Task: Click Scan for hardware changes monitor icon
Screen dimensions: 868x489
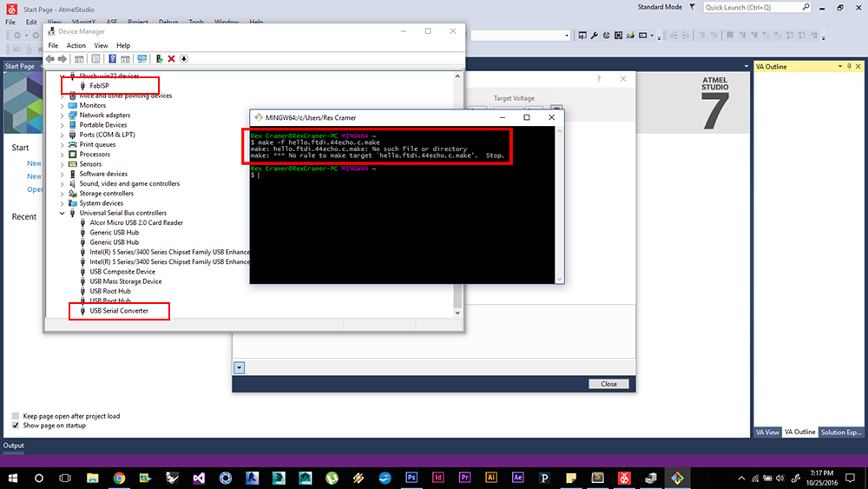Action: click(142, 59)
